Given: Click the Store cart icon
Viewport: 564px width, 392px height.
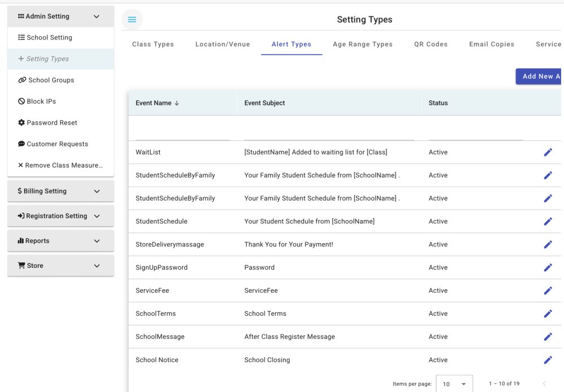Looking at the screenshot, I should click(21, 266).
